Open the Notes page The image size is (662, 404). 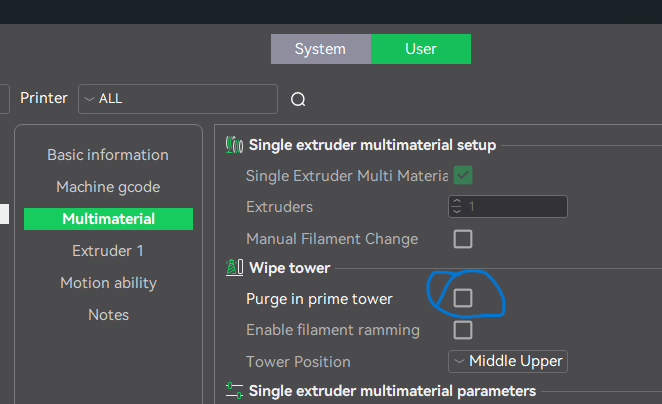[x=108, y=315]
